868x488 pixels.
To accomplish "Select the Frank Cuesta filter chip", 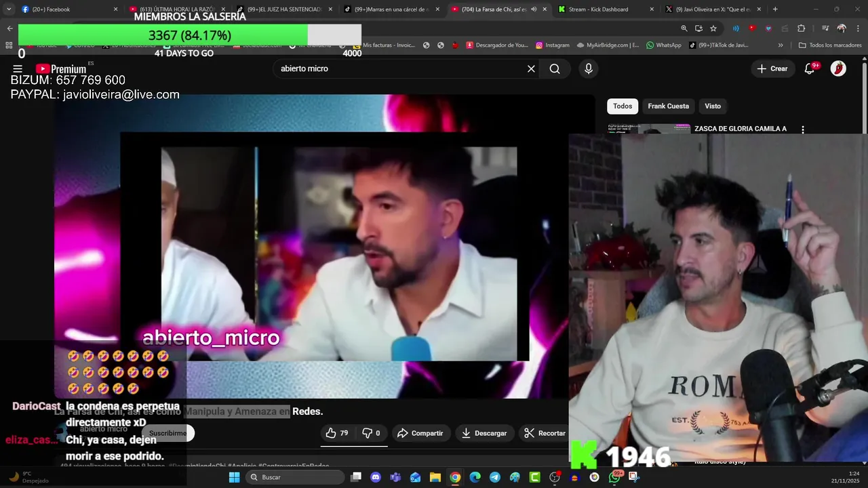I will point(668,106).
